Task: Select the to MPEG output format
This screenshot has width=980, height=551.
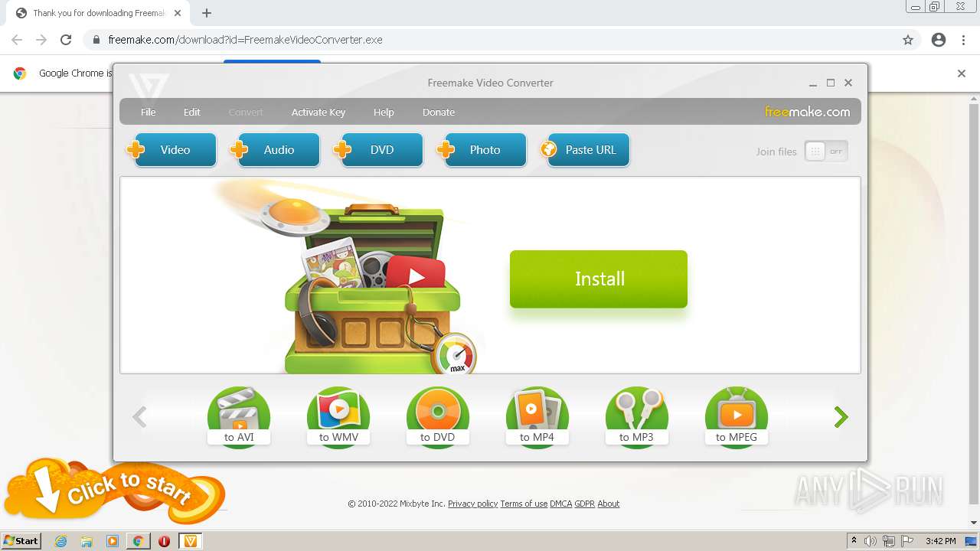Action: [737, 417]
